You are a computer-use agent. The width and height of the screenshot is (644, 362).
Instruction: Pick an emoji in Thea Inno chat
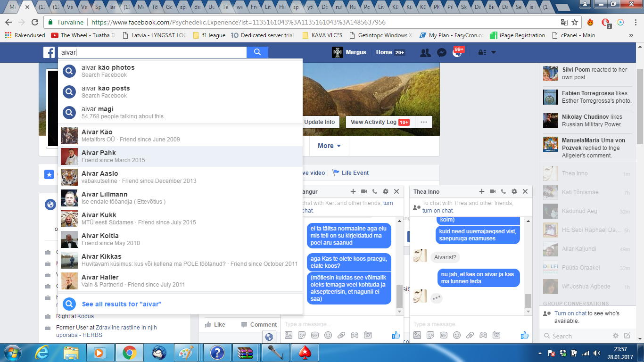coord(457,335)
